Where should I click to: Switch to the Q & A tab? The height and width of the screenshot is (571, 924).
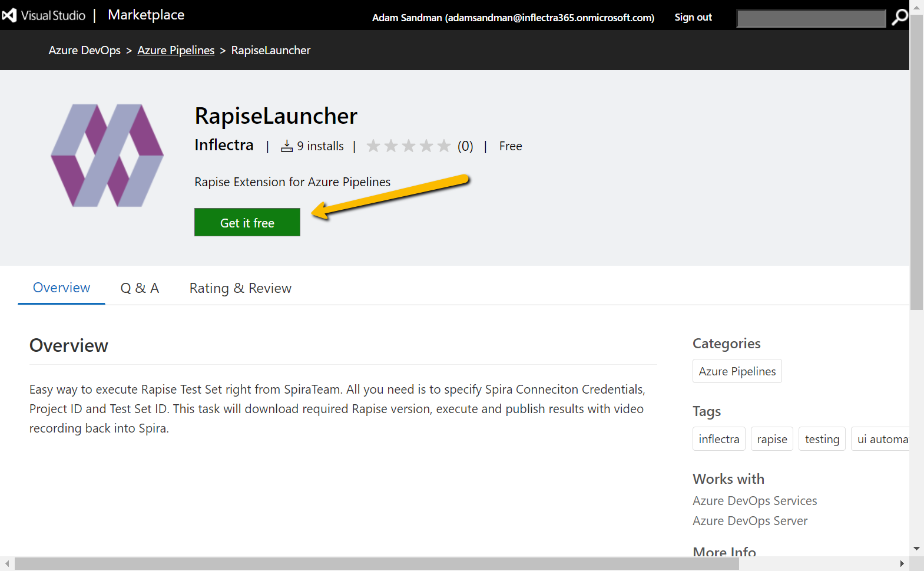[140, 288]
